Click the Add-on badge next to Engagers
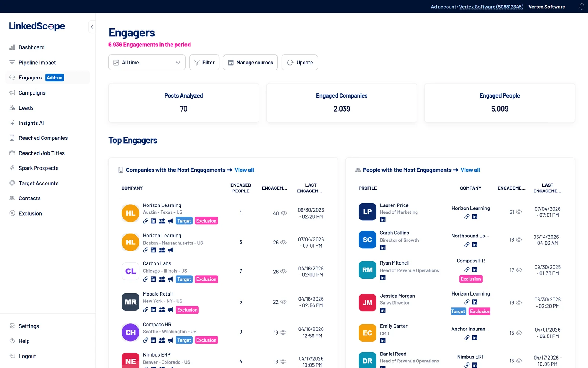 click(x=55, y=78)
